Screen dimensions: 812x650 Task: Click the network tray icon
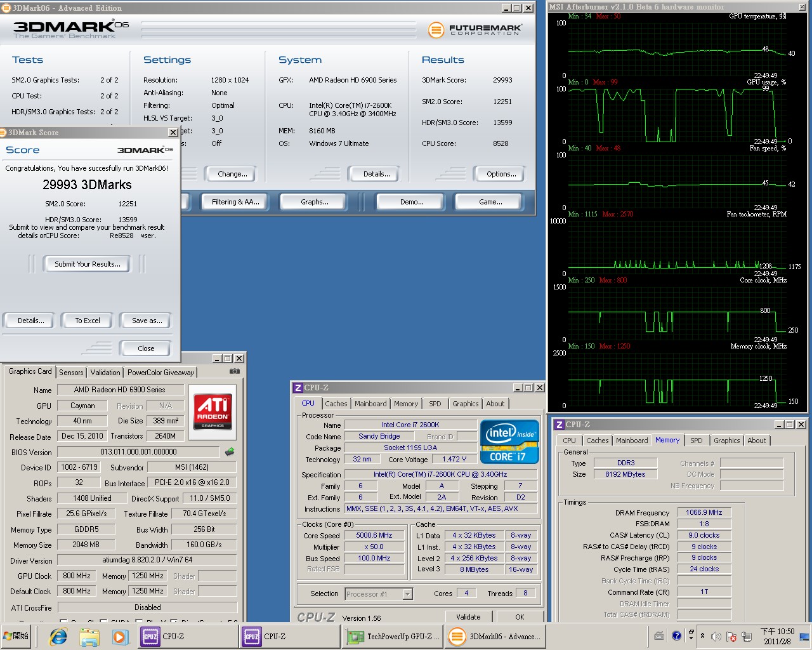click(745, 636)
